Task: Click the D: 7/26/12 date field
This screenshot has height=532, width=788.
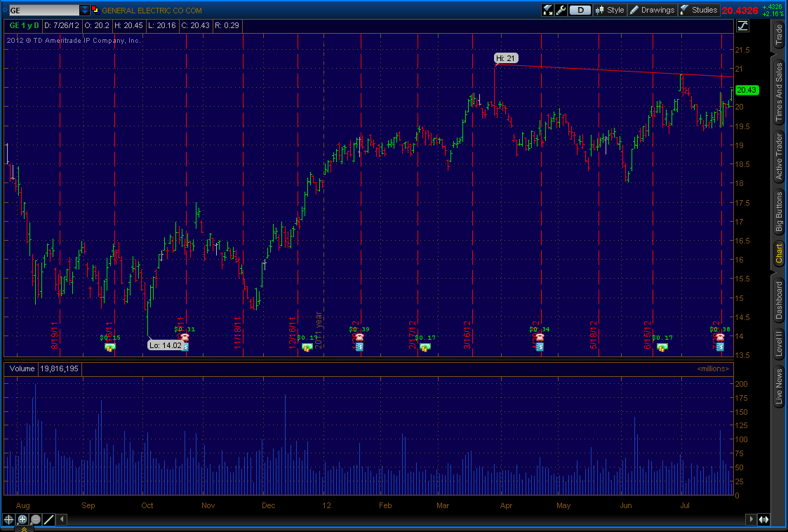Action: click(x=61, y=25)
